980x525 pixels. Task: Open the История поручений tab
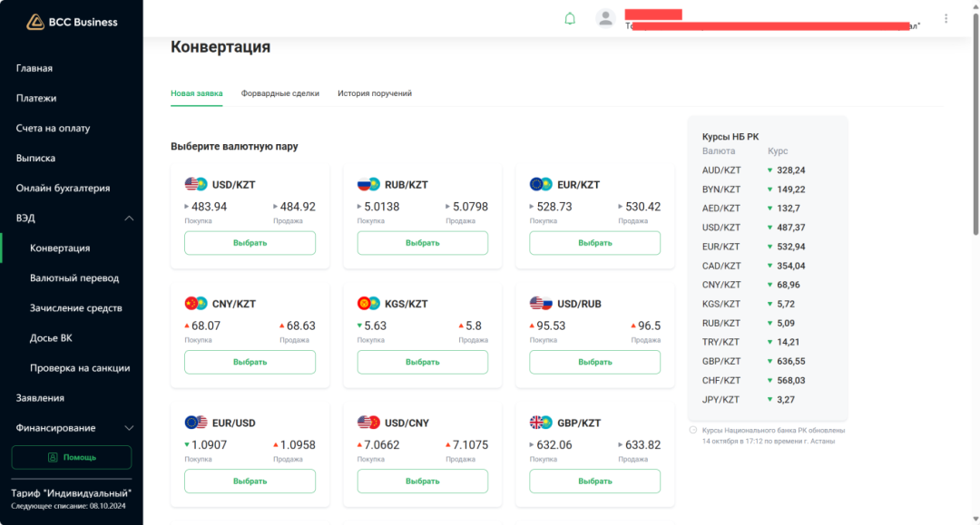click(x=375, y=93)
